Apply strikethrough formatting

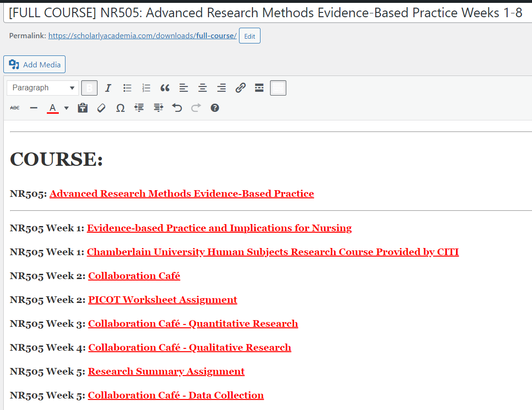[15, 108]
